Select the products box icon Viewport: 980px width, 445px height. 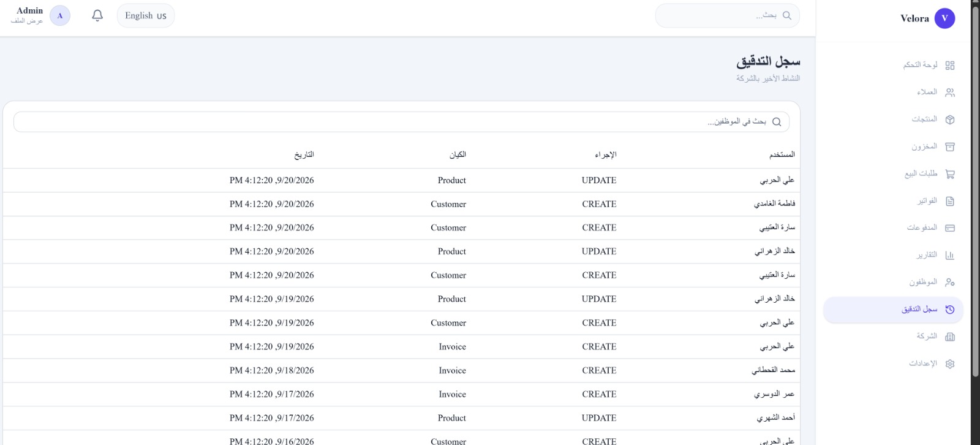[x=950, y=120]
